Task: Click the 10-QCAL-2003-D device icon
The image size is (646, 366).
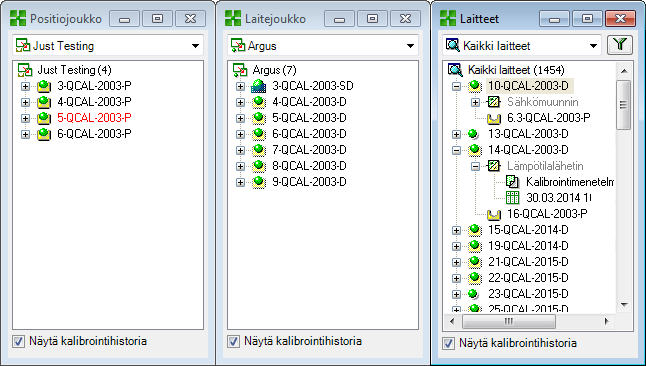Action: tap(475, 86)
